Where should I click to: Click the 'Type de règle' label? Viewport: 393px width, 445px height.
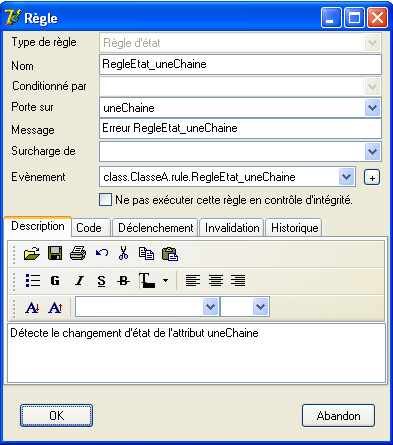(x=44, y=42)
